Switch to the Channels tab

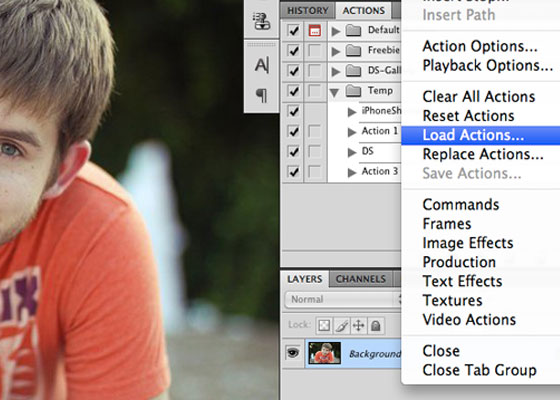(x=361, y=279)
